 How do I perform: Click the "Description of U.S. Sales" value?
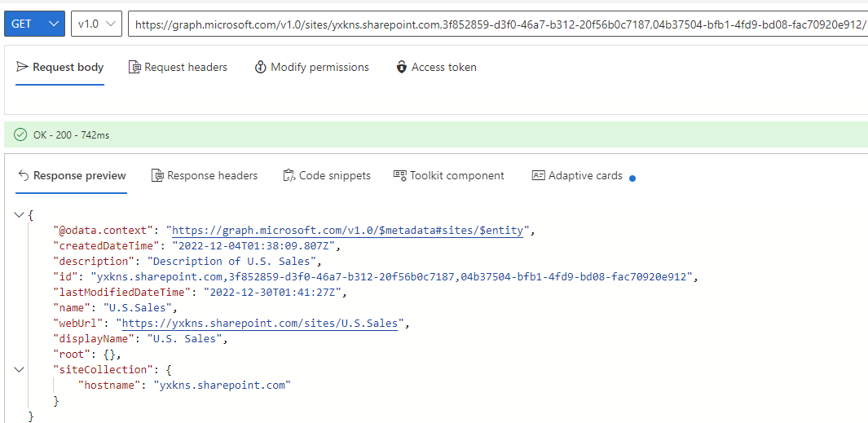point(231,262)
